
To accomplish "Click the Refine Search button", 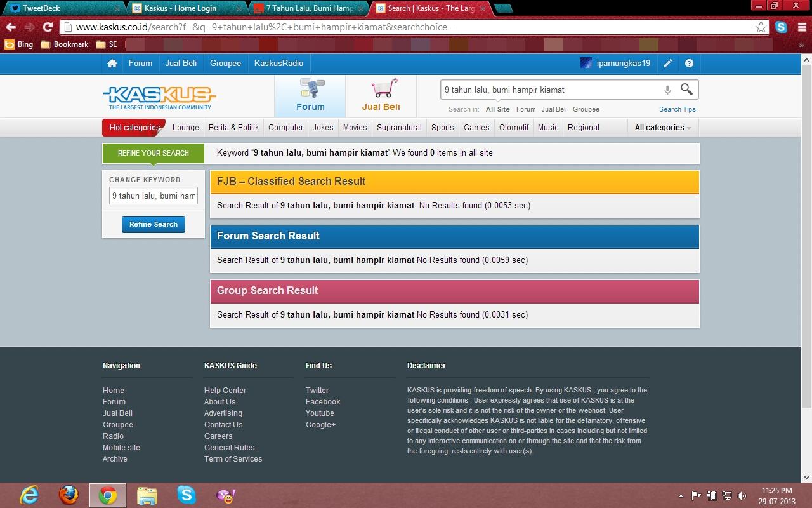I will pyautogui.click(x=154, y=224).
